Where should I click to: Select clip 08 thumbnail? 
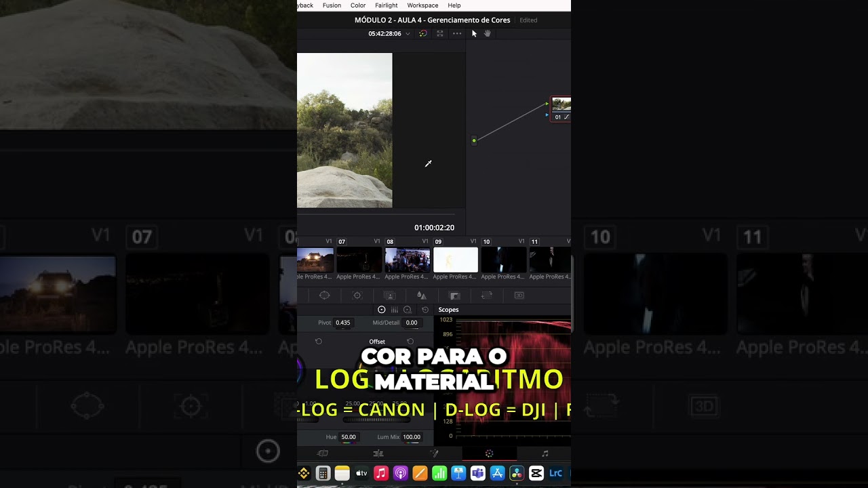click(x=408, y=260)
